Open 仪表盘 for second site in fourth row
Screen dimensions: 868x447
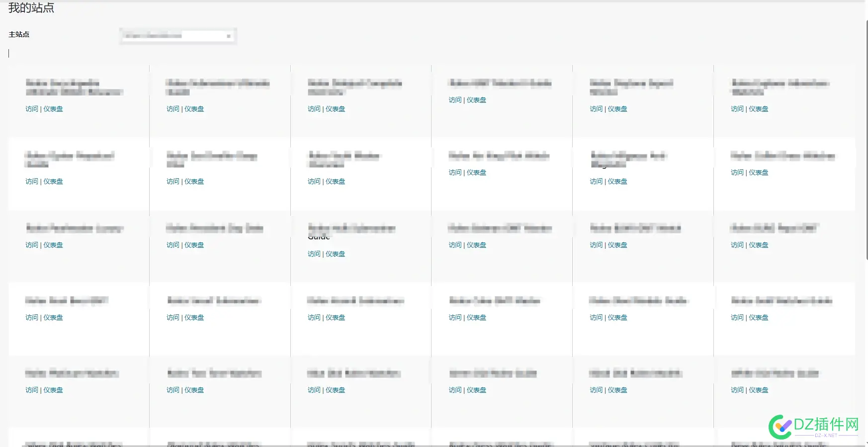(194, 317)
